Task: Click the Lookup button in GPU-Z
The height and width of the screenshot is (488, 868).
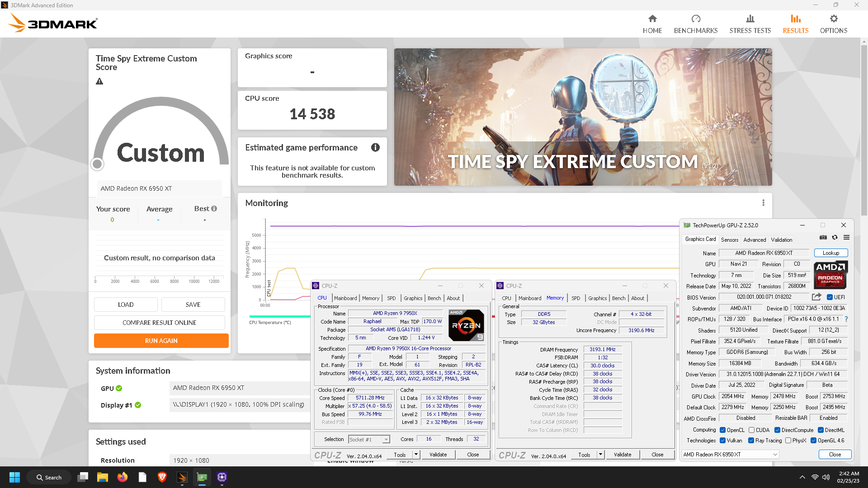Action: coord(830,253)
